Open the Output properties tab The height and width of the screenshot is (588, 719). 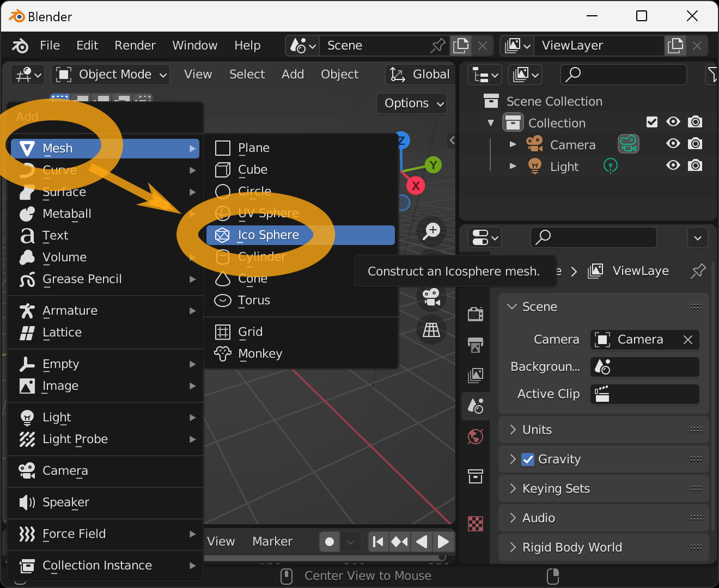[476, 345]
